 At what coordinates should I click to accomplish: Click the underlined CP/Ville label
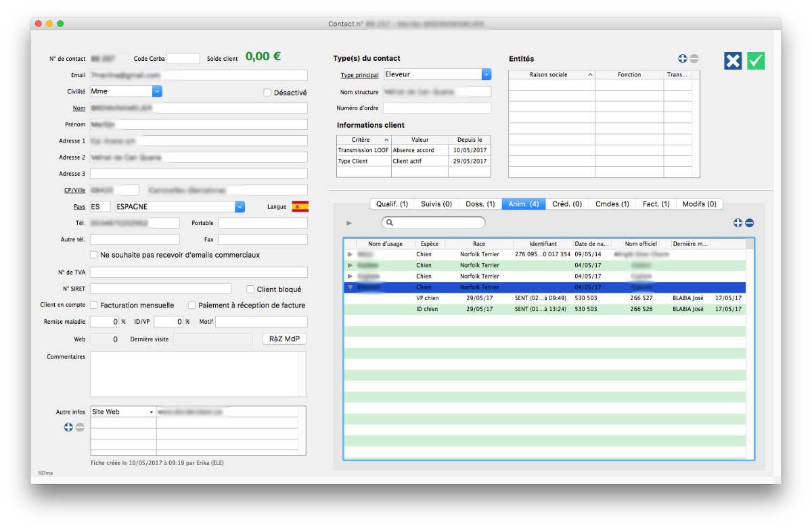pos(74,191)
